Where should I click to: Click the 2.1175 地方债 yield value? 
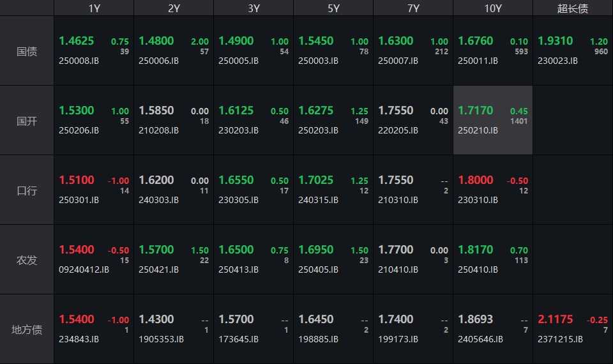coord(555,319)
